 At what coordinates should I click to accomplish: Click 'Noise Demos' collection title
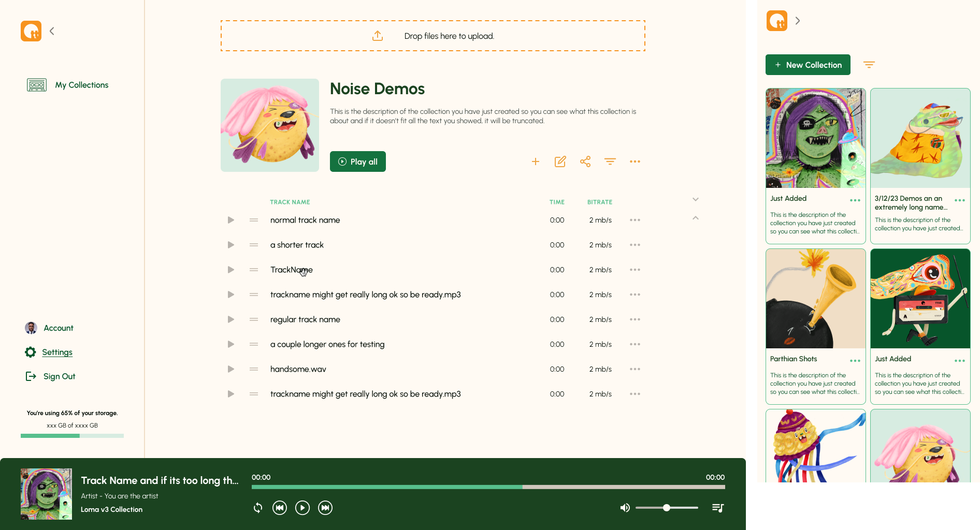377,89
